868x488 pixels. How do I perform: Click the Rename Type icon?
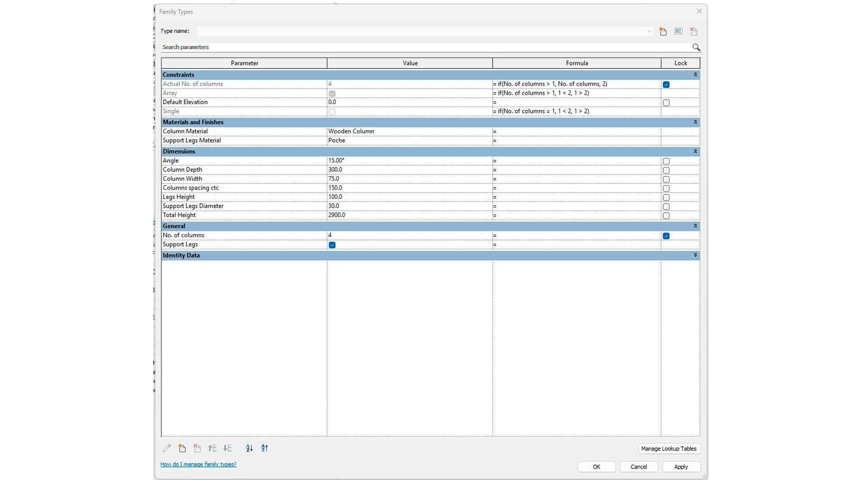[x=679, y=31]
